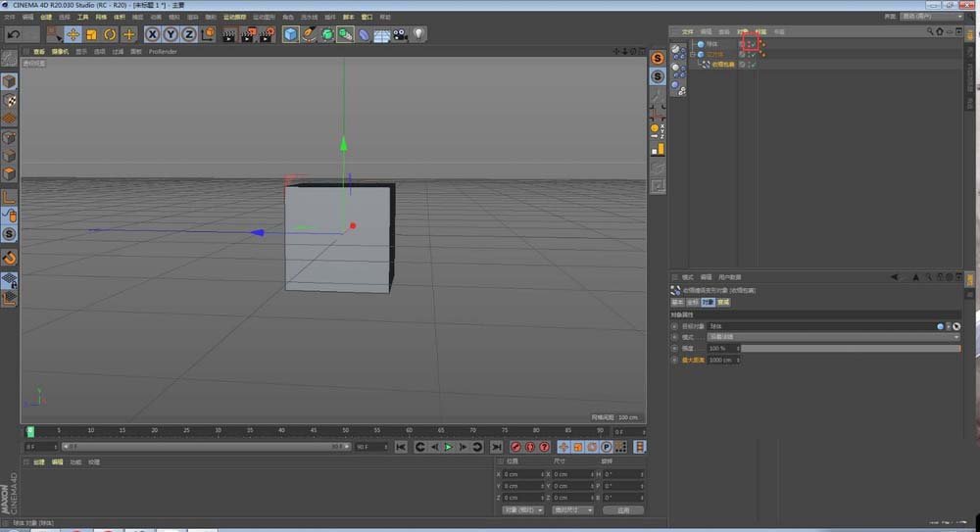Click the Cube primitive icon

tap(291, 34)
